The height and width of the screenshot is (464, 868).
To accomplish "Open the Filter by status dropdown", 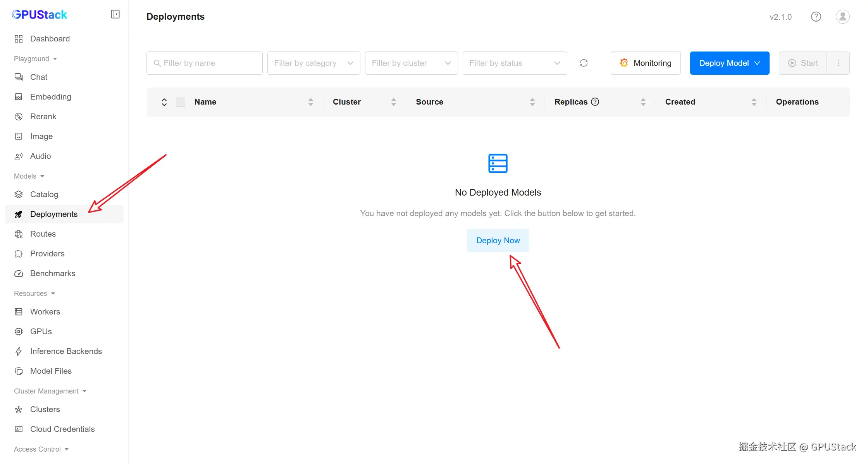I will (515, 63).
